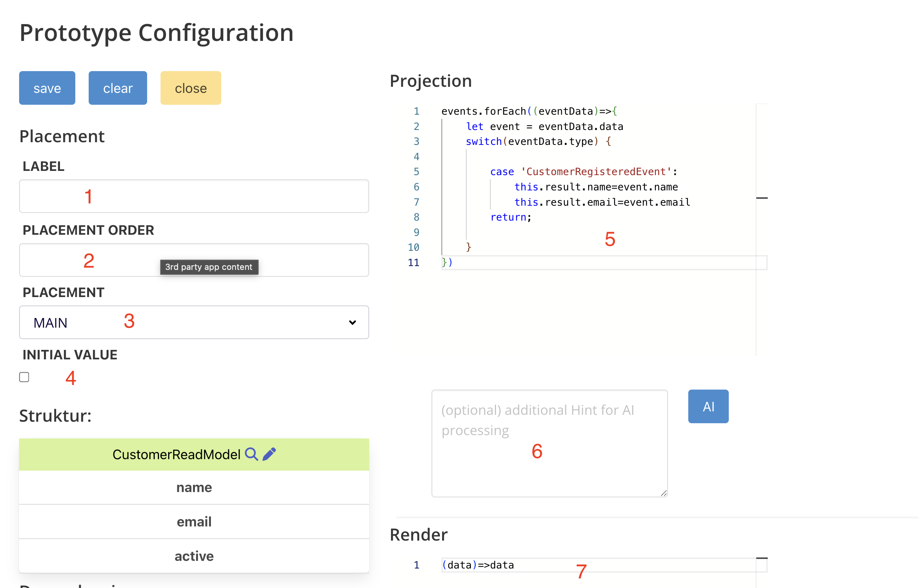Trigger the blue AI button
921x588 pixels.
pos(708,406)
